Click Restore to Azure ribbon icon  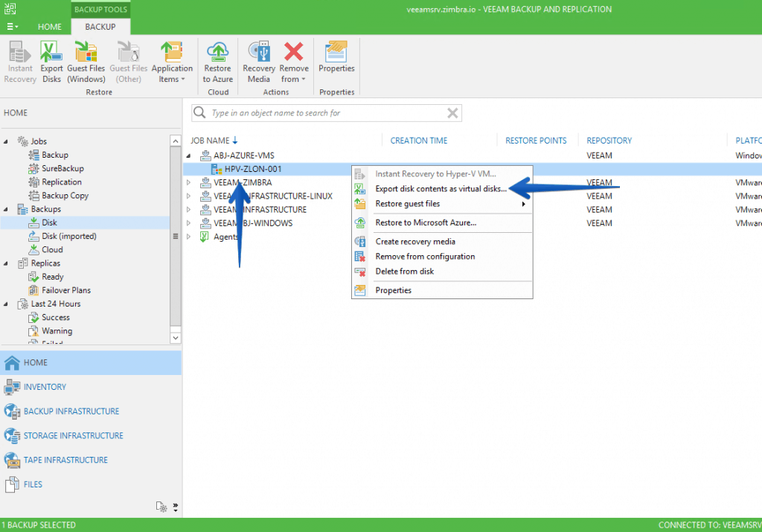tap(218, 62)
